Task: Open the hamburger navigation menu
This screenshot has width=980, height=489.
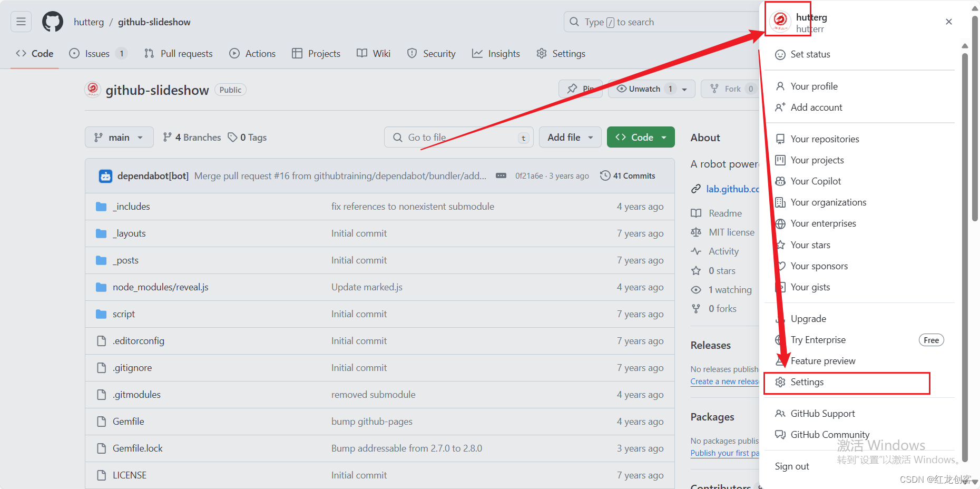Action: 21,22
